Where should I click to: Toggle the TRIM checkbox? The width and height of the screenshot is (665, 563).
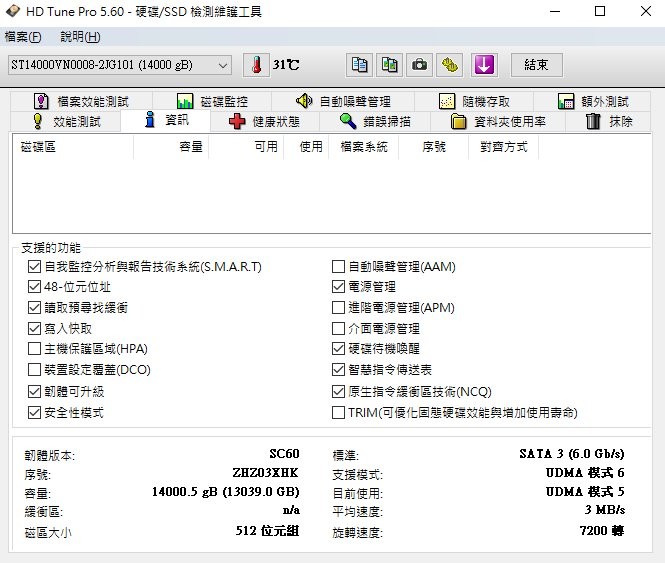[339, 412]
